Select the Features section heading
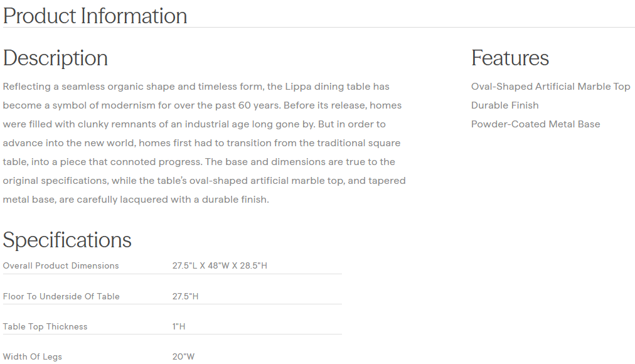635x364 pixels. click(510, 58)
